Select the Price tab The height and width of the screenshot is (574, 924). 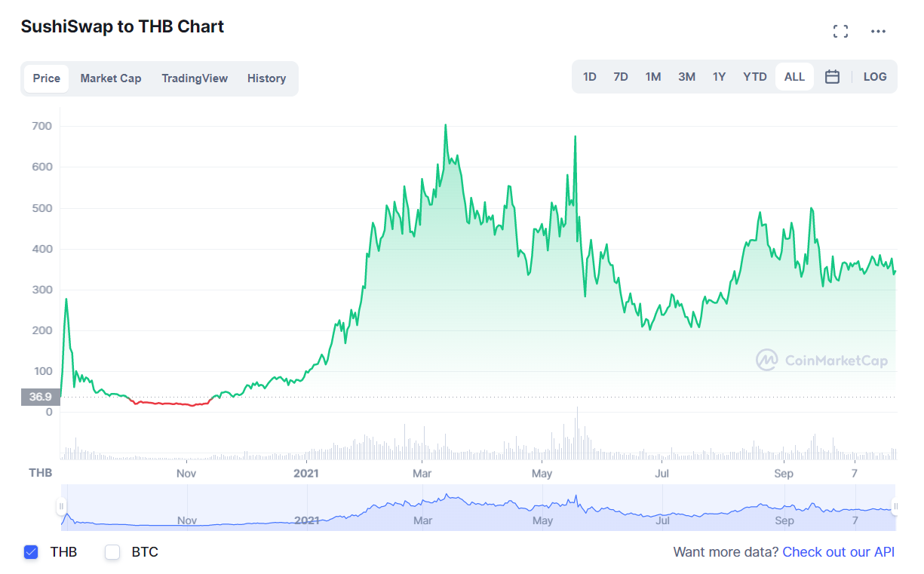46,78
